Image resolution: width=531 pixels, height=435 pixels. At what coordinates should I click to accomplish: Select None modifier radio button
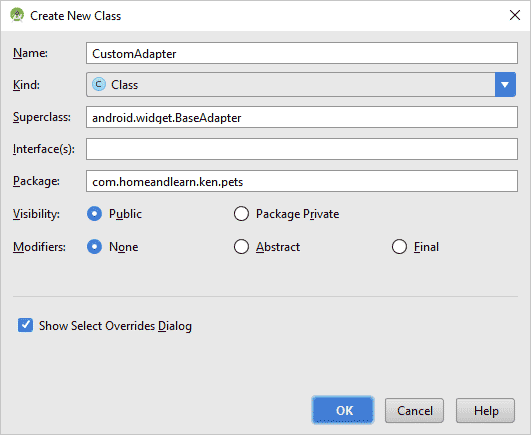point(94,247)
